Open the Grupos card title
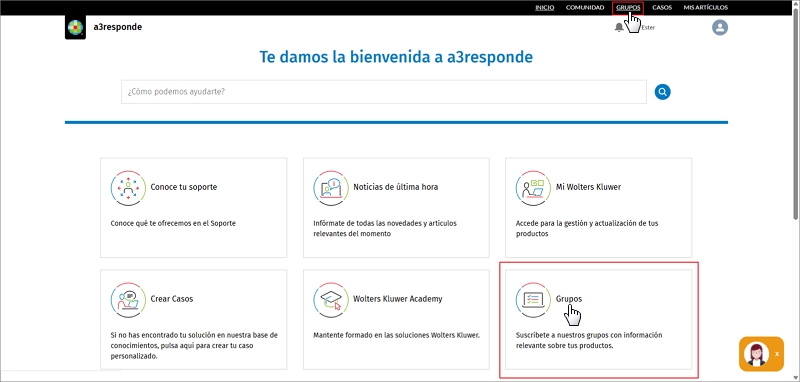 point(569,299)
